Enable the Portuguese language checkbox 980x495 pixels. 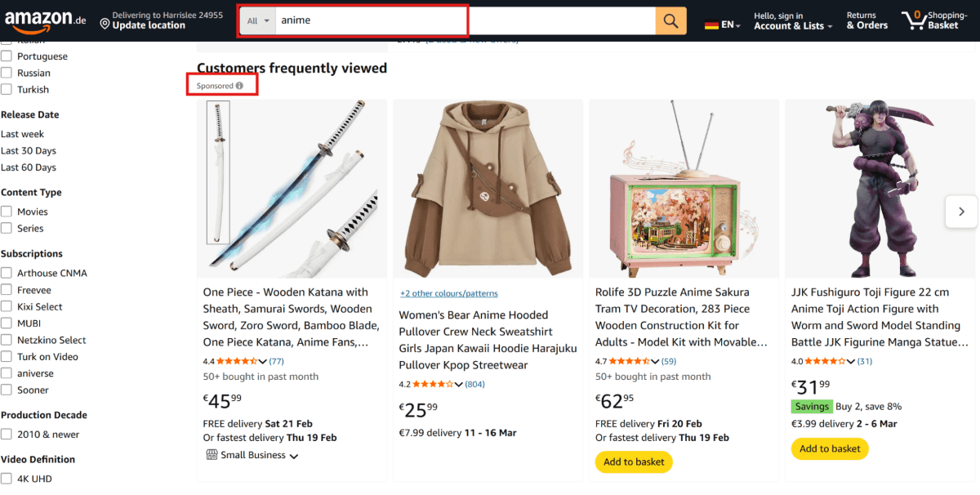[x=7, y=56]
